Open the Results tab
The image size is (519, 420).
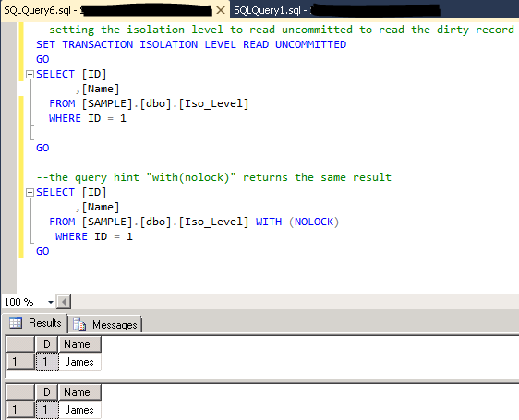35,323
